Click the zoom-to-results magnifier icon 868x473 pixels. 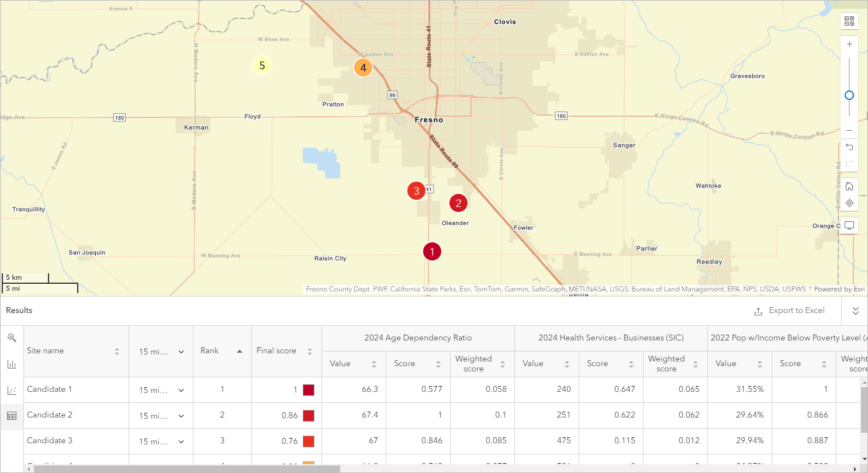pos(12,339)
